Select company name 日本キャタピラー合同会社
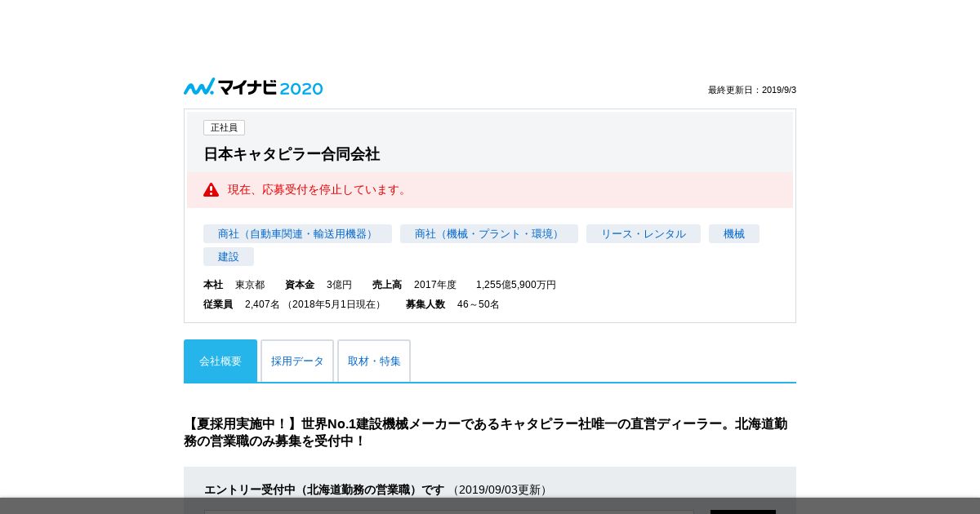This screenshot has height=514, width=980. coord(292,154)
